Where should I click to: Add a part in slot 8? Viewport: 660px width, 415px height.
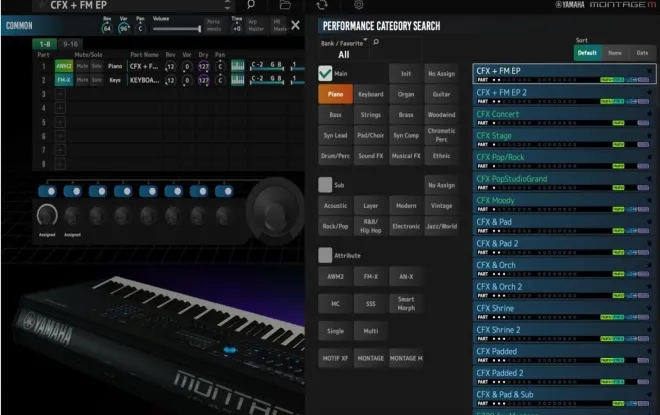60,164
